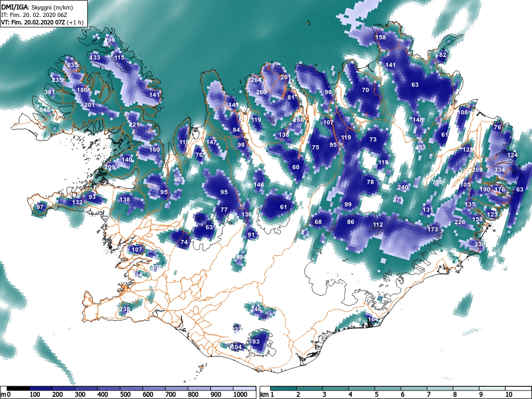Click the map value 104
Image resolution: width=532 pixels, height=399 pixels.
tap(237, 347)
